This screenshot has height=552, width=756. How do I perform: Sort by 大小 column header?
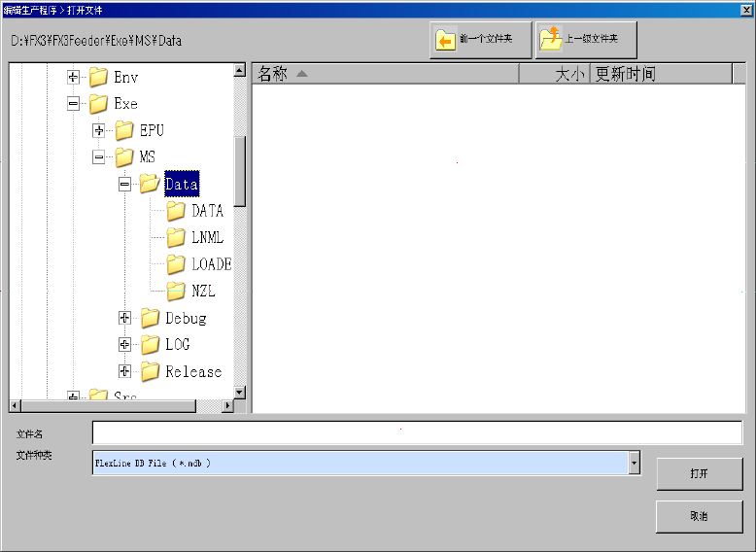[555, 74]
